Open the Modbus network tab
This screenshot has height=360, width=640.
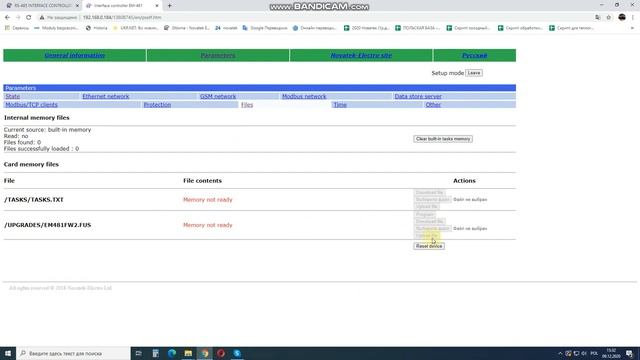pyautogui.click(x=304, y=96)
